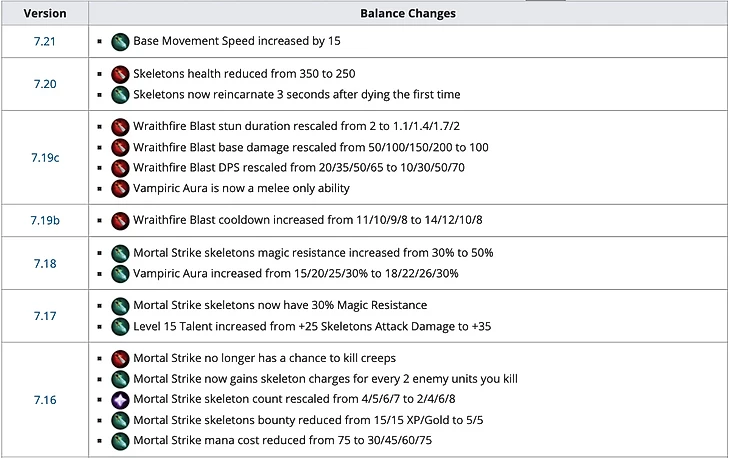Click the Version column header
Image resolution: width=730 pixels, height=458 pixels.
pos(45,14)
